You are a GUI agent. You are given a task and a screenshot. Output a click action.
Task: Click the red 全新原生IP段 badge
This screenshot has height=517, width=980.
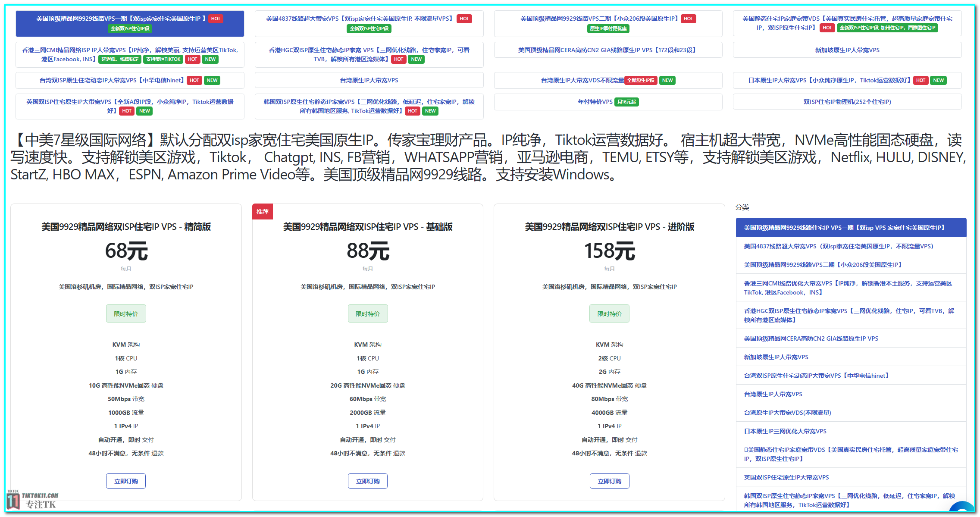(x=641, y=80)
